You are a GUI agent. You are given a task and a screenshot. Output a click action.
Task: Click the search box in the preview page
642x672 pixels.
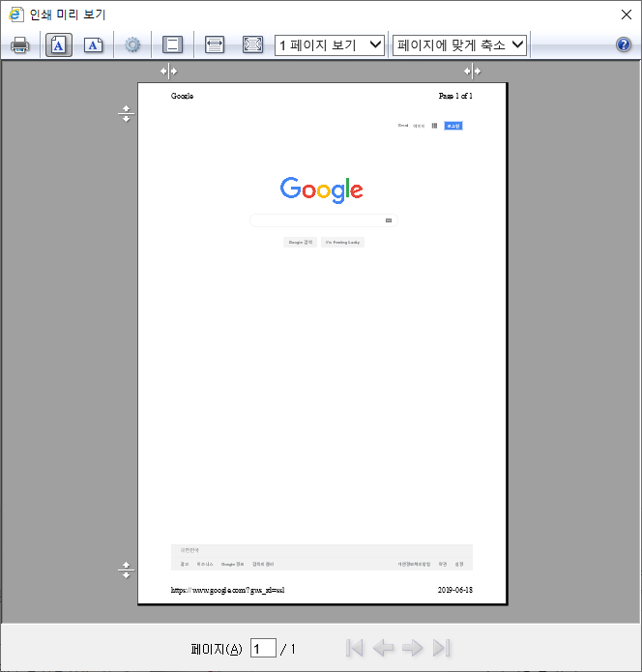[324, 220]
